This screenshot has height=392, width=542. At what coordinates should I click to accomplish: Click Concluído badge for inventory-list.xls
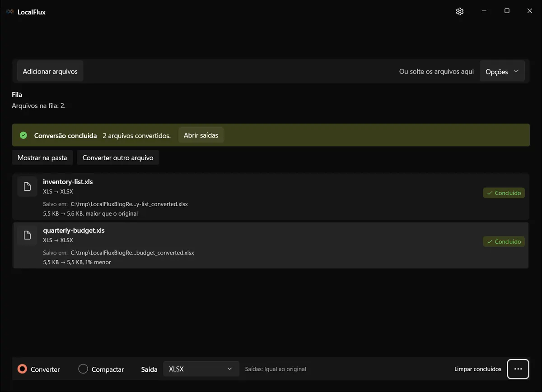pyautogui.click(x=504, y=193)
